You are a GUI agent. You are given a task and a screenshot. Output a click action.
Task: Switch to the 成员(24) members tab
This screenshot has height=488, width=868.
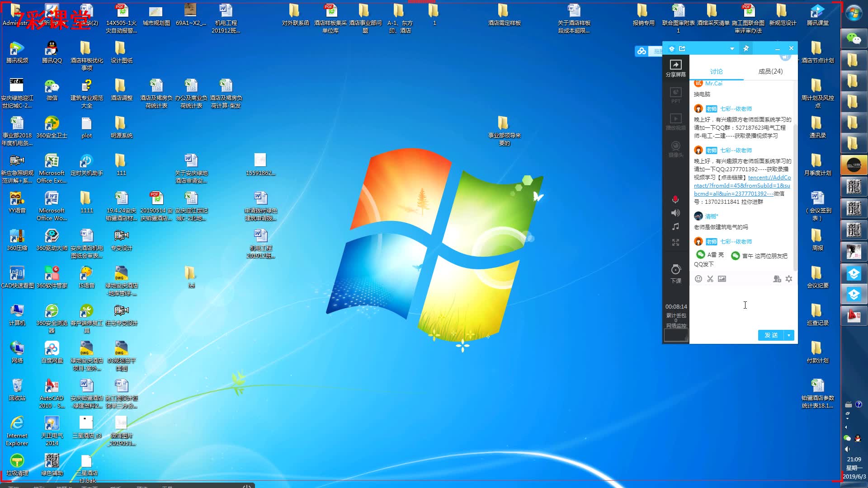(x=770, y=71)
